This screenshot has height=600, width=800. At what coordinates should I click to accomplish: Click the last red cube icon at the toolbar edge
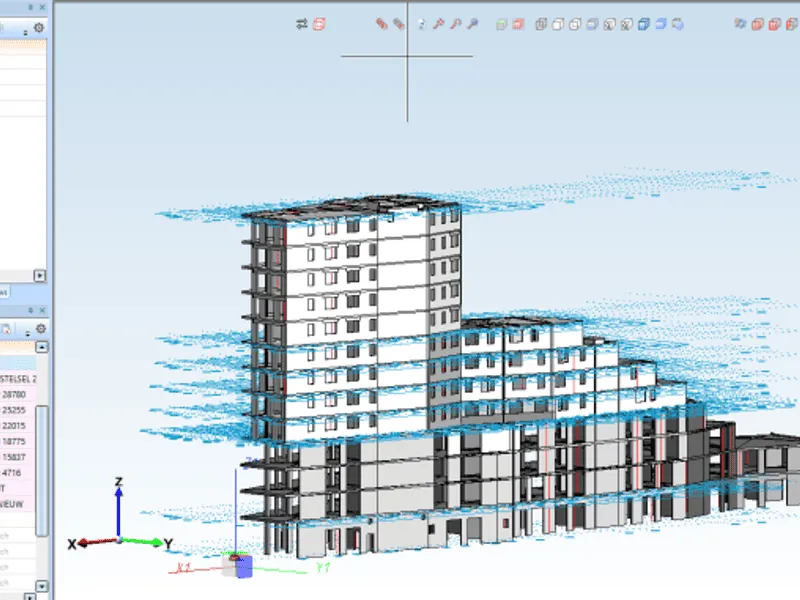point(792,24)
